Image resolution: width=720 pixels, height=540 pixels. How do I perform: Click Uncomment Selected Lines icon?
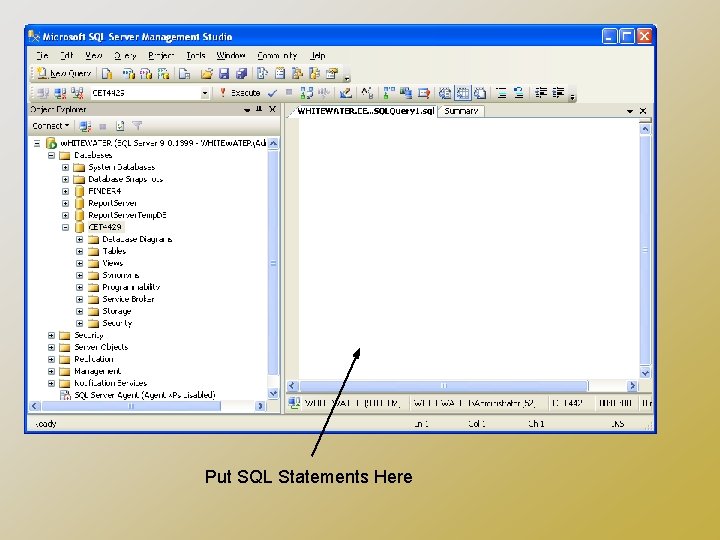click(519, 93)
